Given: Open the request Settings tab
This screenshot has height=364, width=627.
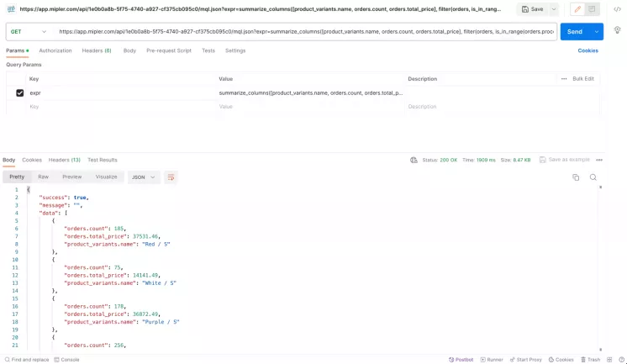Looking at the screenshot, I should point(235,50).
